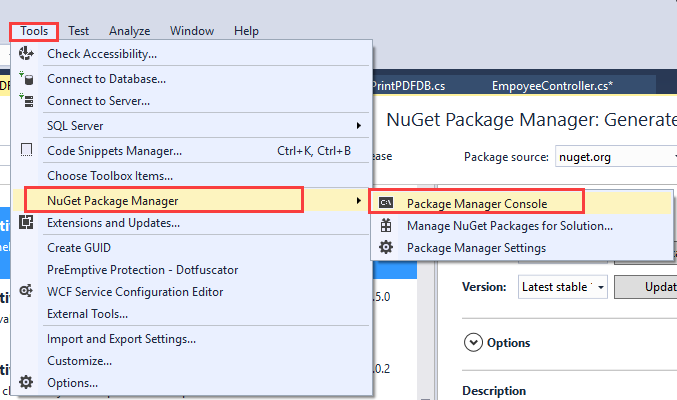The width and height of the screenshot is (677, 400).
Task: Click the WCF Service Configuration Editor icon
Action: coord(27,292)
